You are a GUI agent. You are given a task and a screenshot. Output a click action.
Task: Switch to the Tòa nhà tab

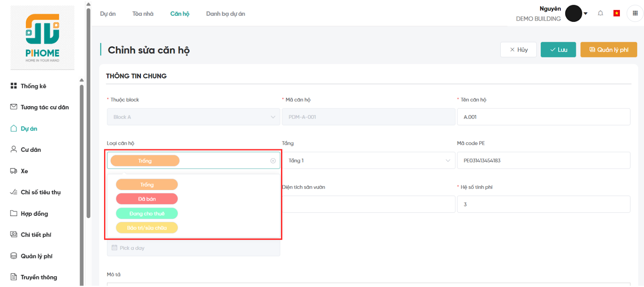(x=143, y=14)
